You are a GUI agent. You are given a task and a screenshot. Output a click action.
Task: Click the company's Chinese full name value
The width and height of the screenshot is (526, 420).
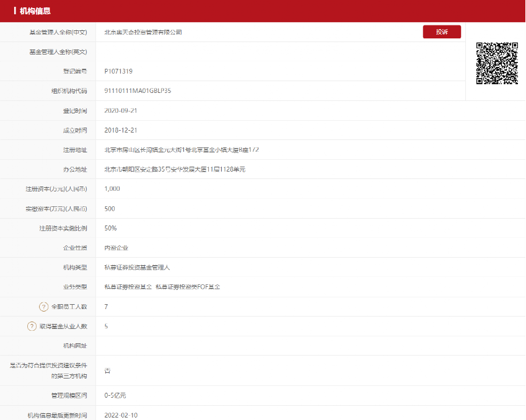(x=143, y=32)
